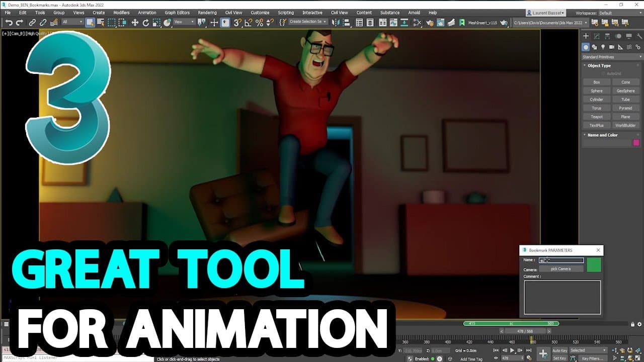
Task: Open the Rendering menu
Action: 207,13
